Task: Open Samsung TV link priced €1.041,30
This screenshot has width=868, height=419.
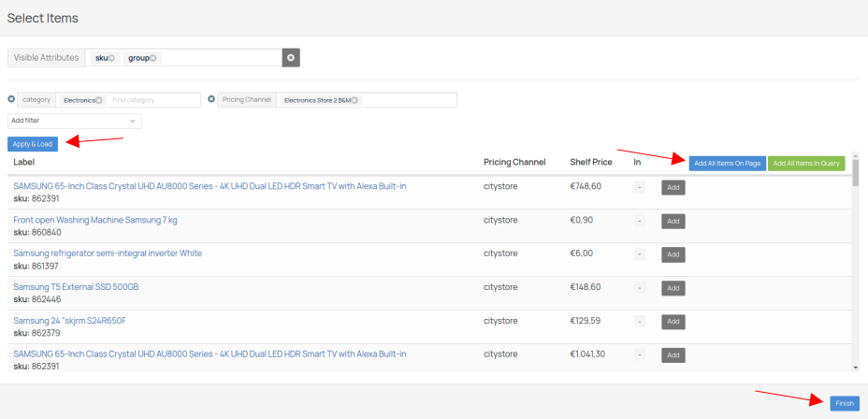Action: tap(210, 354)
